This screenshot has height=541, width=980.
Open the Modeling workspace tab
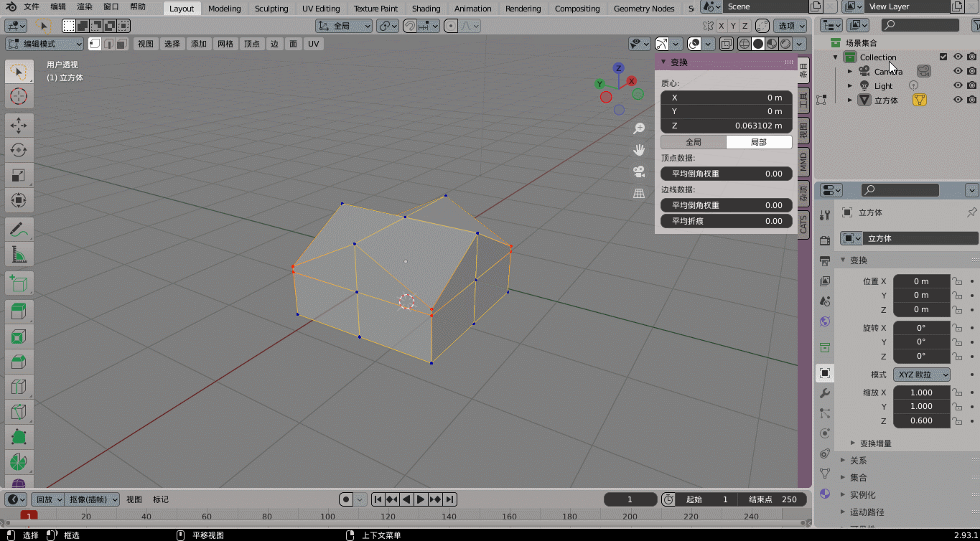tap(225, 9)
